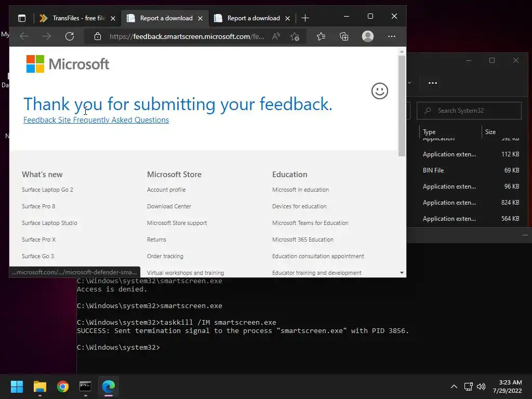View site security lock information
This screenshot has width=532, height=399.
point(98,36)
